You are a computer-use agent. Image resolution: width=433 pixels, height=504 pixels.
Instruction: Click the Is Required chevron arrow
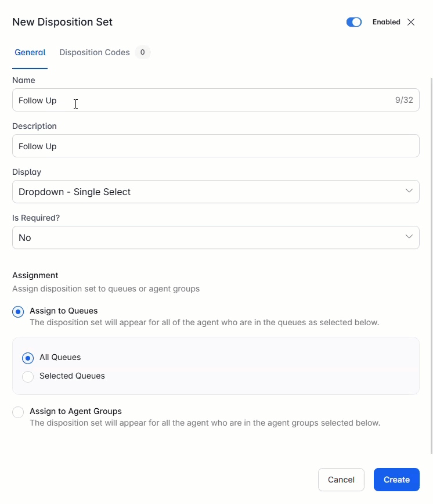pyautogui.click(x=409, y=237)
